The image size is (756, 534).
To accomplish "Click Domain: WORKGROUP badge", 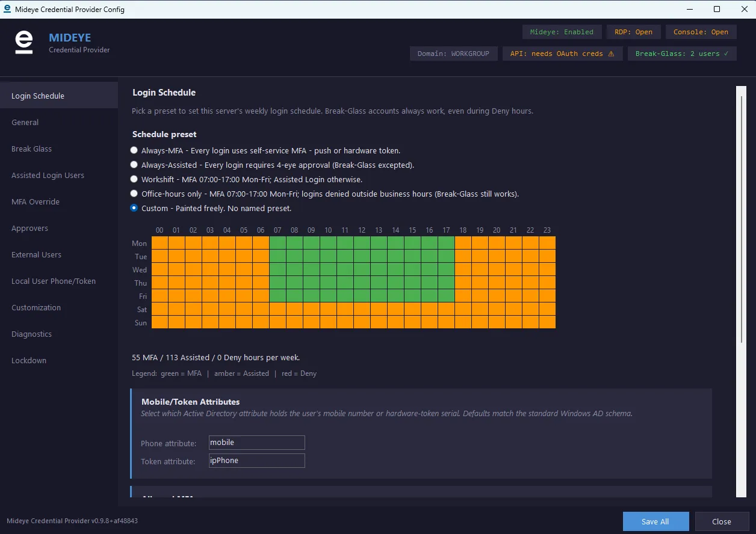I will pyautogui.click(x=454, y=54).
